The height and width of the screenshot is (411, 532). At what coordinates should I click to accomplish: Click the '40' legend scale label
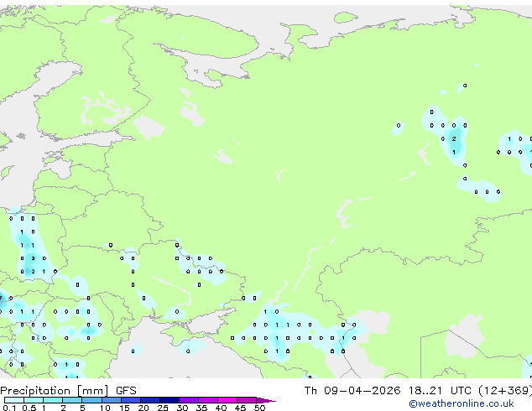[x=221, y=408]
